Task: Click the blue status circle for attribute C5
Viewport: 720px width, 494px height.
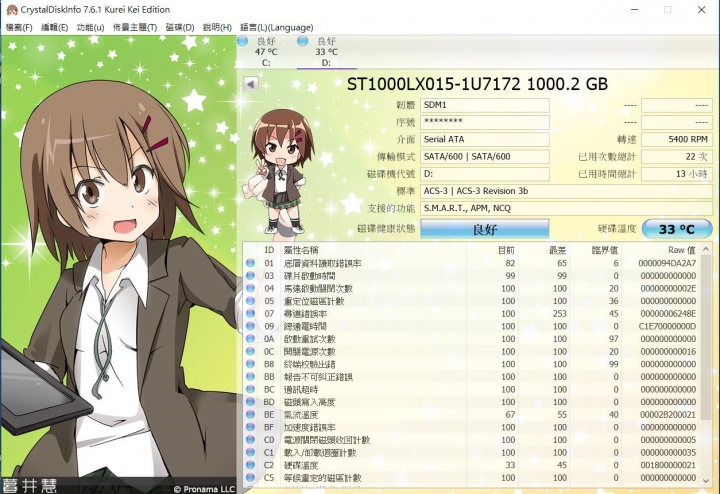Action: click(250, 477)
